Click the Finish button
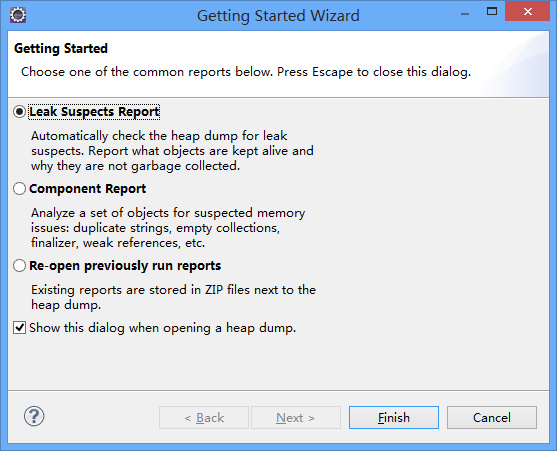The width and height of the screenshot is (557, 451). (x=394, y=418)
